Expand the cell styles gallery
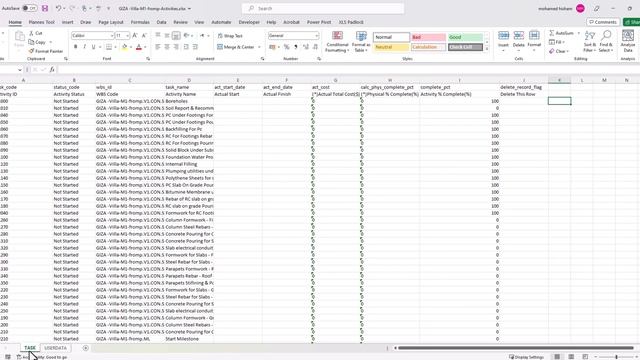640x360 pixels. click(487, 49)
